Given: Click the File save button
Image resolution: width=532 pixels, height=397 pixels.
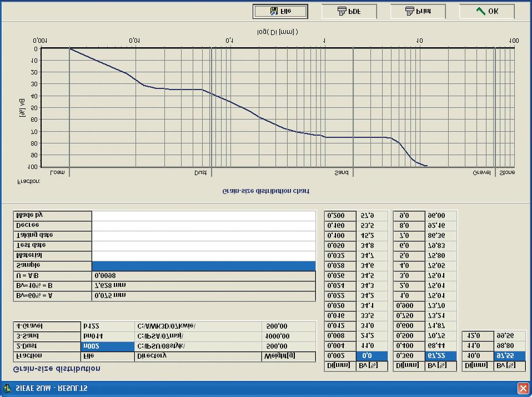Looking at the screenshot, I should [x=280, y=11].
